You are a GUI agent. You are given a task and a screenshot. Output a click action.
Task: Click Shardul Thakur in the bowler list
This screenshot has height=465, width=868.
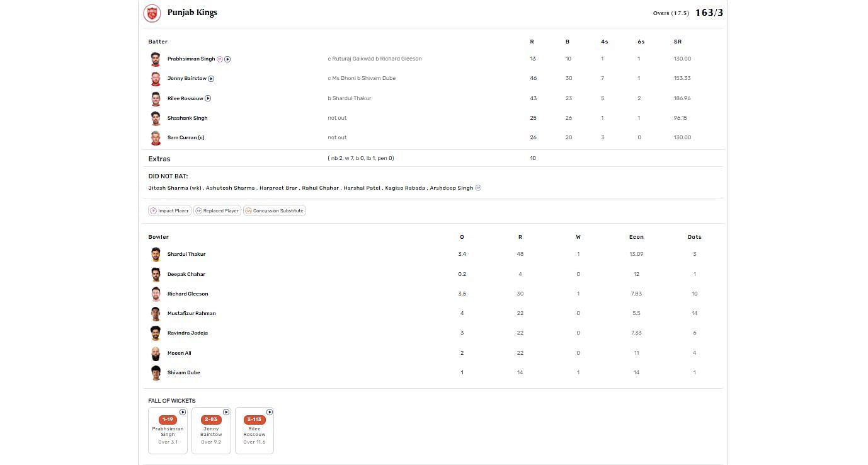tap(186, 254)
